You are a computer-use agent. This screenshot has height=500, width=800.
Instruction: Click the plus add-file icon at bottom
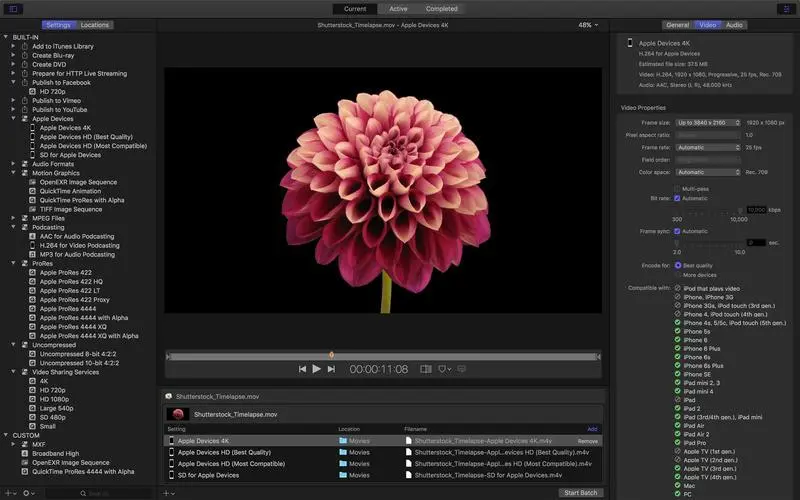166,493
